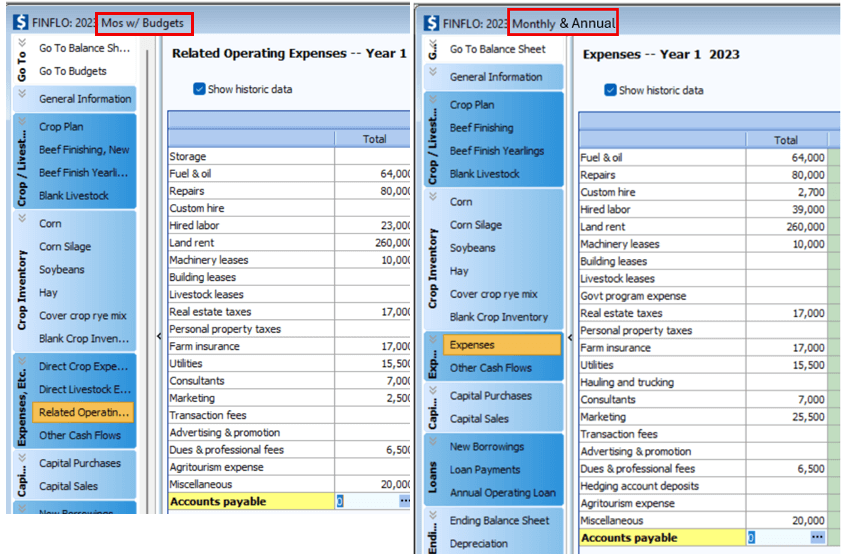Collapse navigation pane arrow in left window

click(159, 336)
